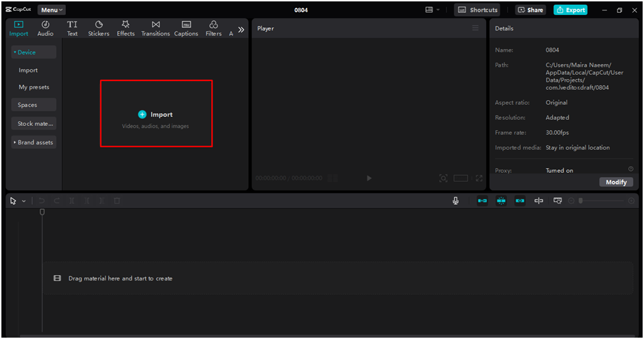Open the Captions tab

point(186,29)
